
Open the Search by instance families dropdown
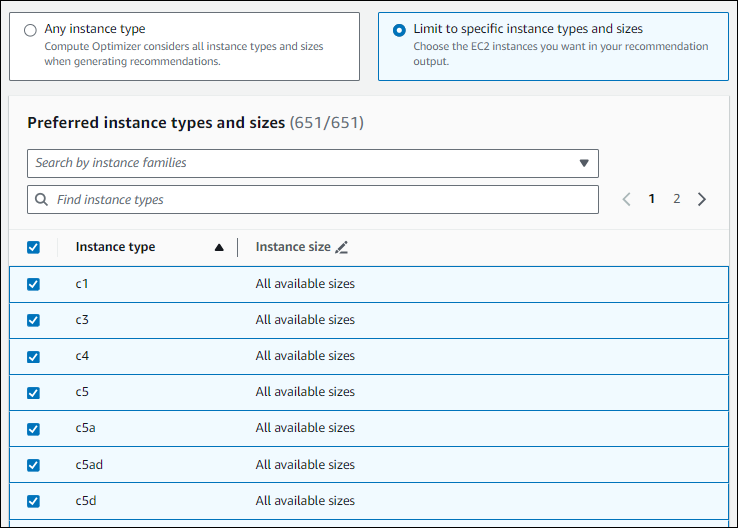(x=300, y=163)
